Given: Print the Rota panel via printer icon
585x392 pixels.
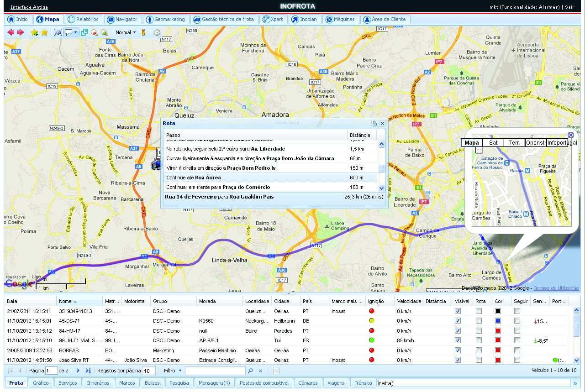Looking at the screenshot, I should coord(374,123).
